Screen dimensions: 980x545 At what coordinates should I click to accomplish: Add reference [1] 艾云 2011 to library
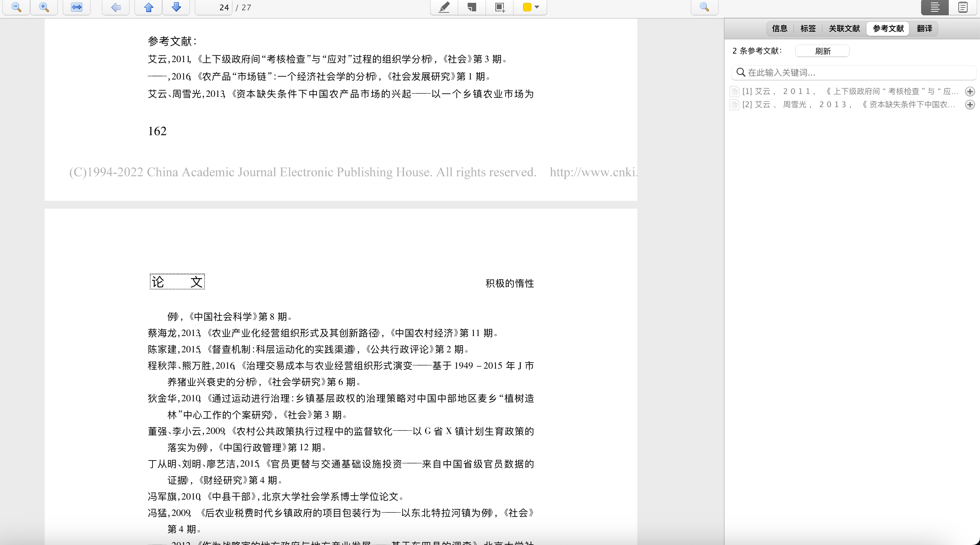tap(970, 91)
